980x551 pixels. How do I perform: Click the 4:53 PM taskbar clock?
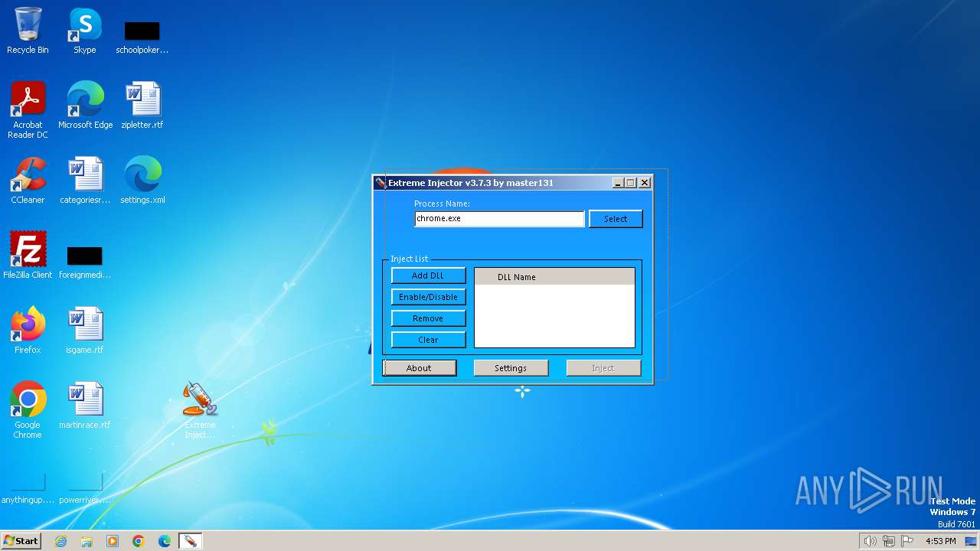coord(940,541)
